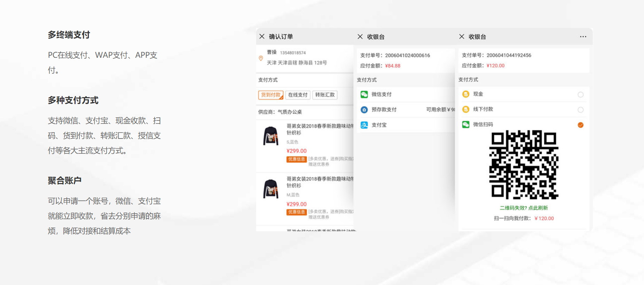Choose the 支付宝 payment row
The image size is (644, 285).
tap(406, 125)
